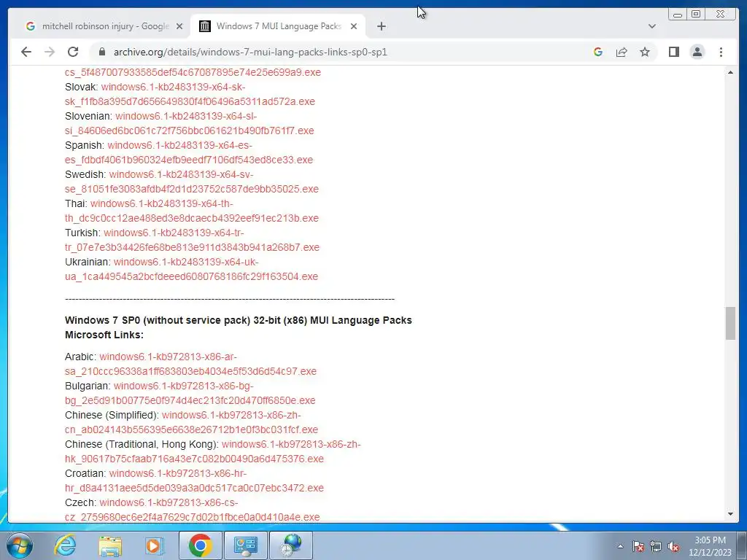Screen dimensions: 747x560
Task: Open the Windows Start menu
Action: point(19,545)
